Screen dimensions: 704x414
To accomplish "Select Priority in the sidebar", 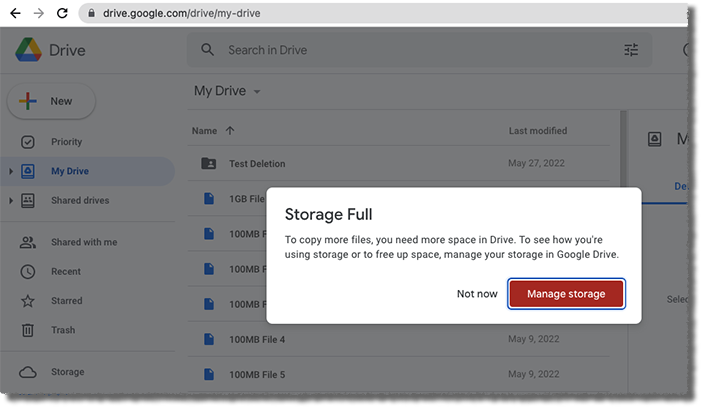I will click(x=66, y=142).
